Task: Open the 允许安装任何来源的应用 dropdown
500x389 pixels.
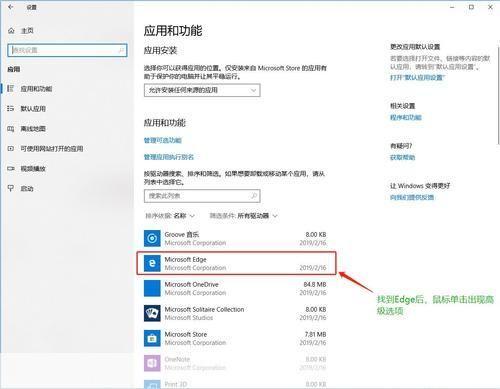Action: click(x=202, y=90)
